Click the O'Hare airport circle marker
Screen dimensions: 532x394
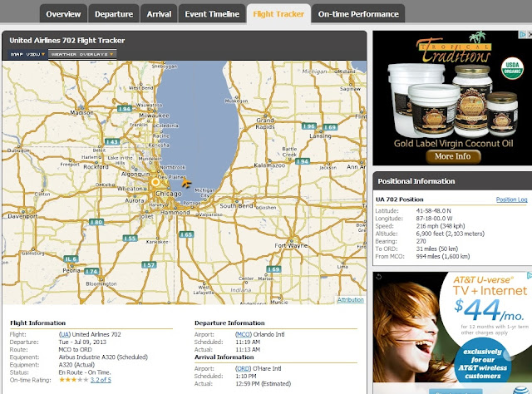[155, 182]
